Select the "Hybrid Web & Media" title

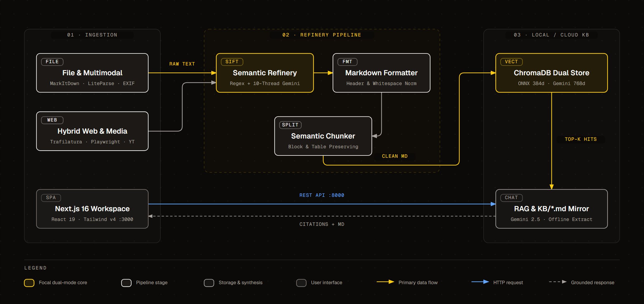92,131
